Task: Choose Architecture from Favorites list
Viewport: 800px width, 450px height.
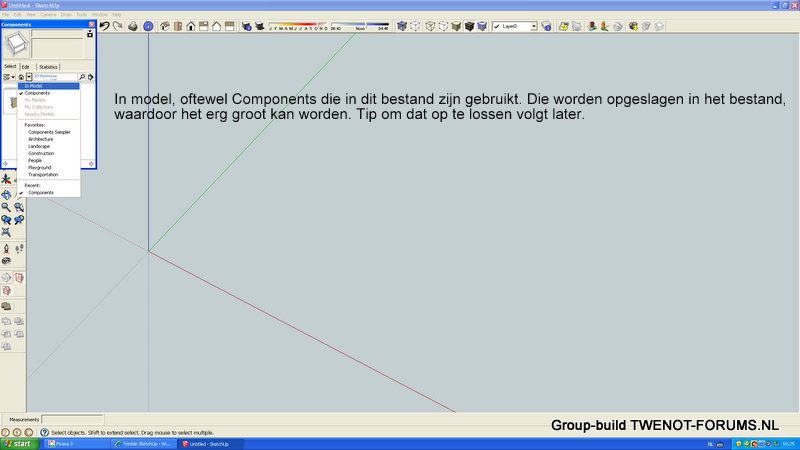Action: [41, 139]
